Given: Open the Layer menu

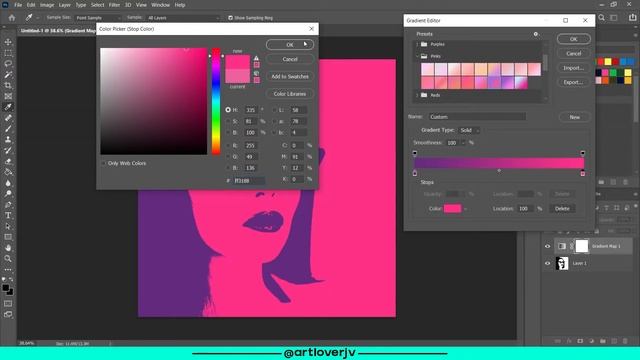Looking at the screenshot, I should pyautogui.click(x=64, y=5).
